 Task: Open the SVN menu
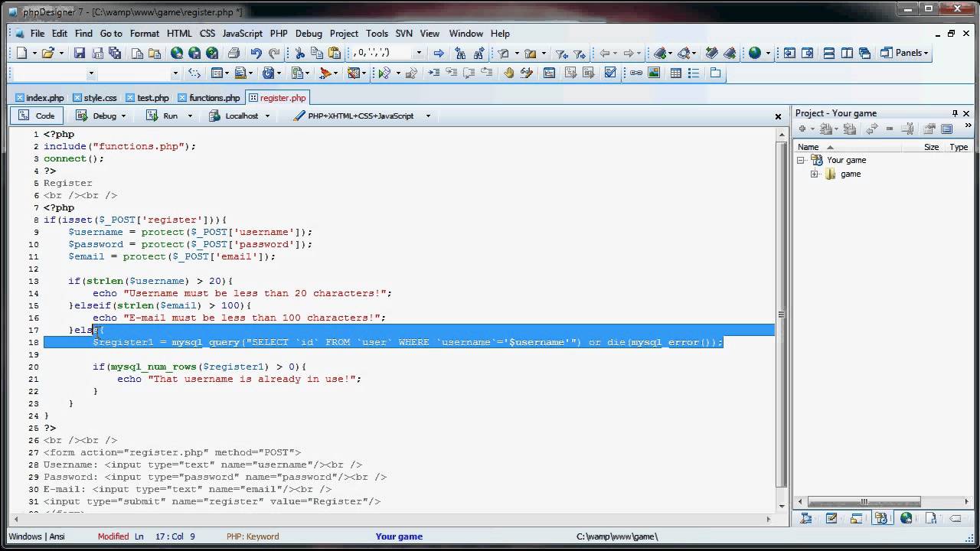[x=403, y=34]
